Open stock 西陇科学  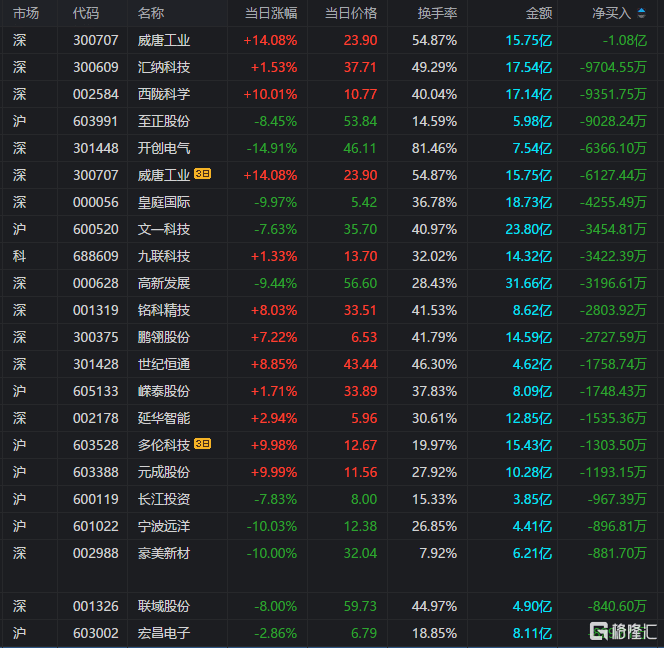tap(164, 94)
